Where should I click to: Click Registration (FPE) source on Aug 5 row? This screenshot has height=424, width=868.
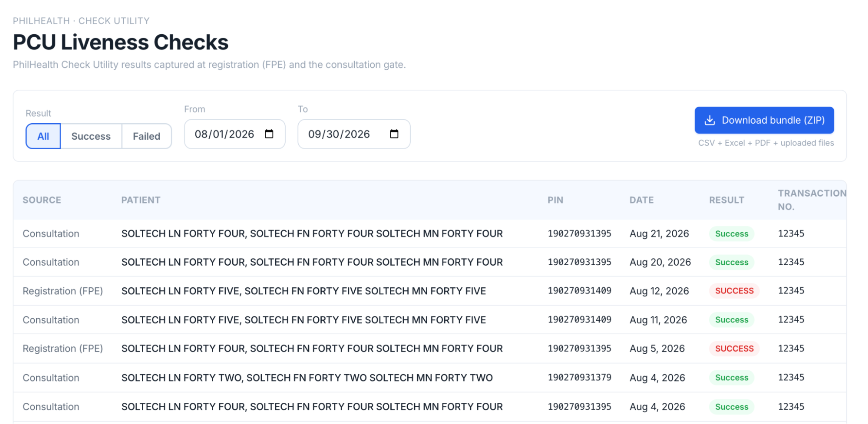click(63, 349)
